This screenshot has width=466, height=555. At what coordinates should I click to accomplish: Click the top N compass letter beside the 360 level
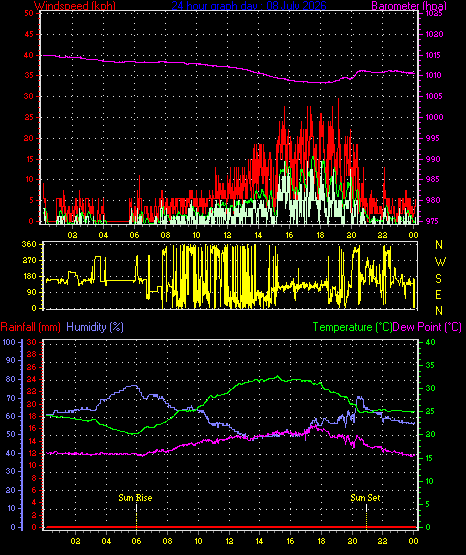(x=439, y=245)
